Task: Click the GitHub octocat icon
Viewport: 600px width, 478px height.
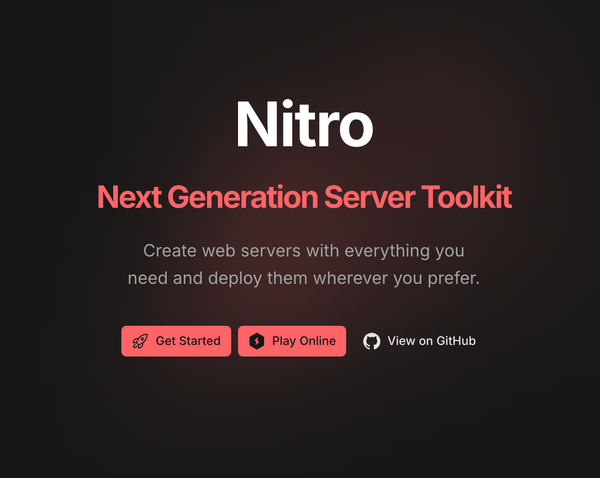Action: (372, 341)
